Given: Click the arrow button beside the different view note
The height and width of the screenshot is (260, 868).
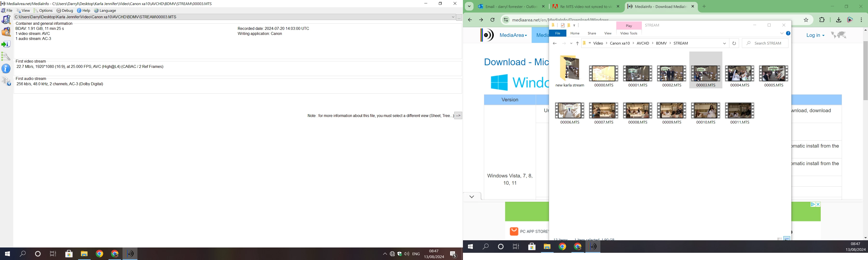Looking at the screenshot, I should 458,116.
